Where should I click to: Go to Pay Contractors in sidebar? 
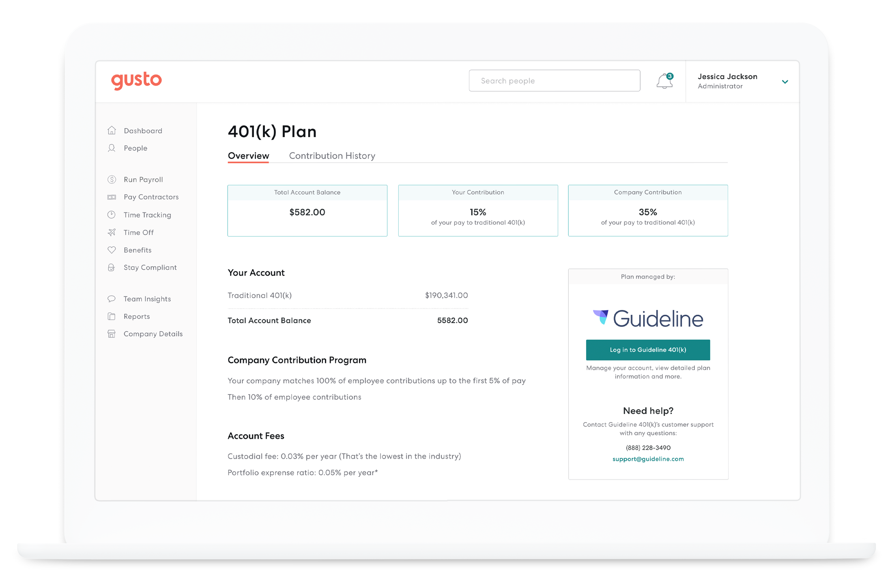[151, 197]
